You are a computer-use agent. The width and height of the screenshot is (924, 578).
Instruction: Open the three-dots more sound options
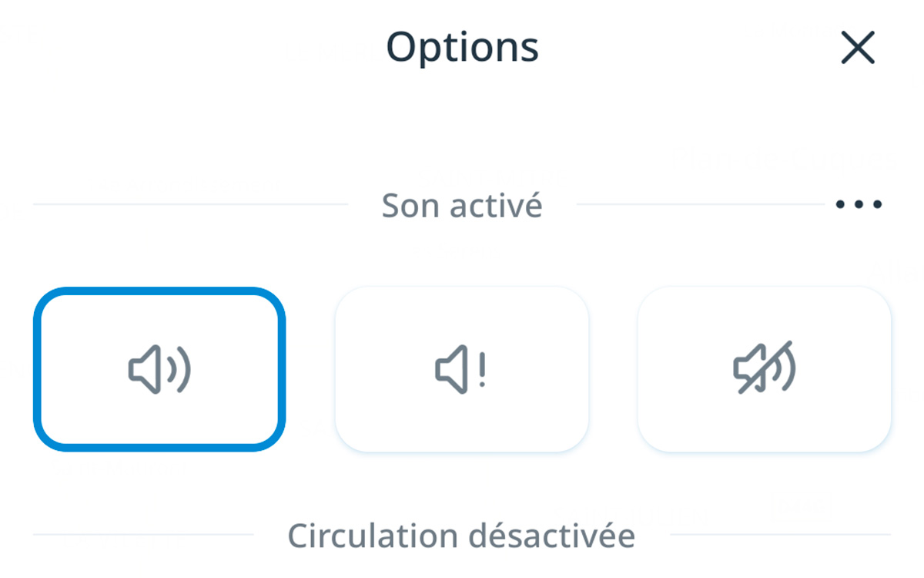pos(859,205)
